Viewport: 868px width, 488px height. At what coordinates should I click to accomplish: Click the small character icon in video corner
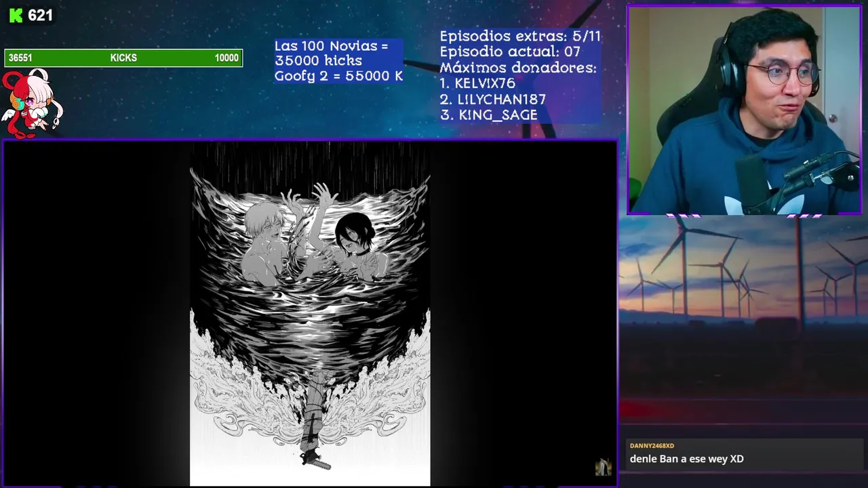(603, 467)
